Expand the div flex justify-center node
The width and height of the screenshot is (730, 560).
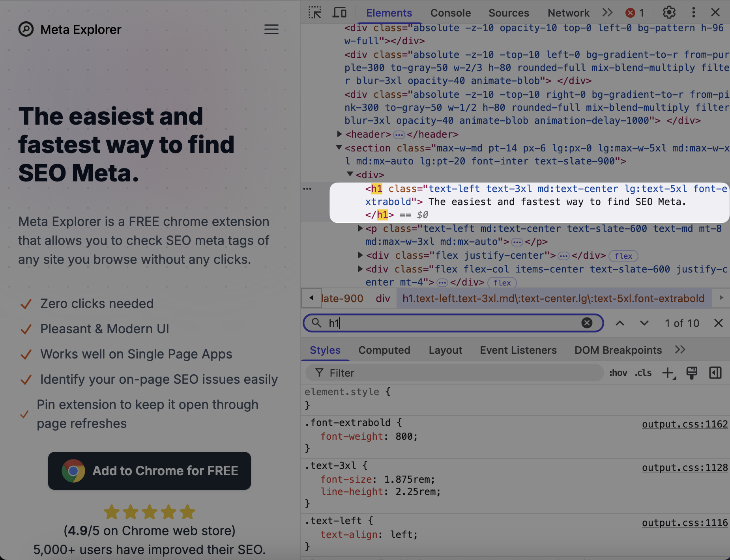coord(360,255)
